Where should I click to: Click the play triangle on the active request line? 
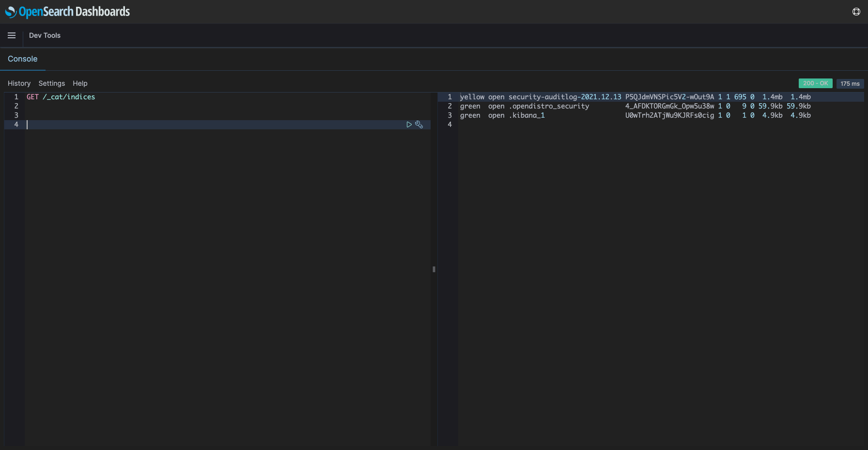point(409,124)
